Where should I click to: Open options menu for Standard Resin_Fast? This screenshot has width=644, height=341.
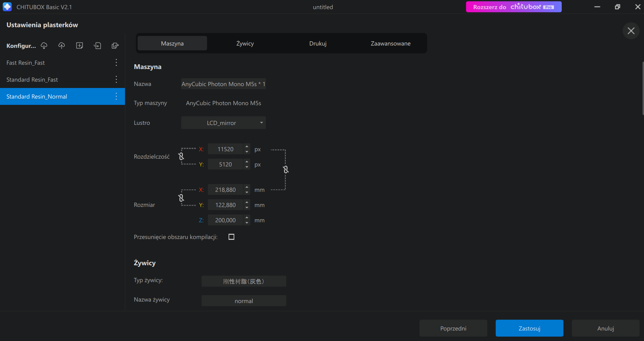pyautogui.click(x=116, y=79)
